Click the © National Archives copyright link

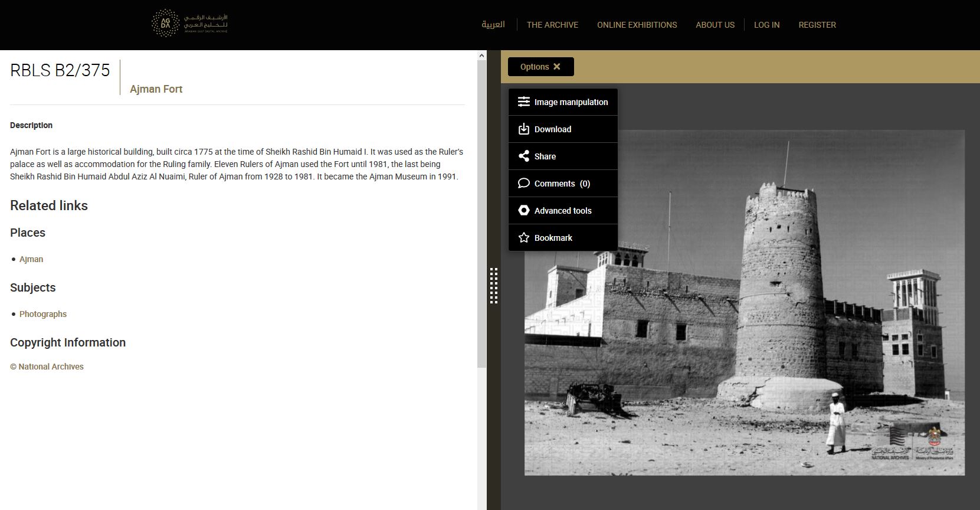coord(47,367)
